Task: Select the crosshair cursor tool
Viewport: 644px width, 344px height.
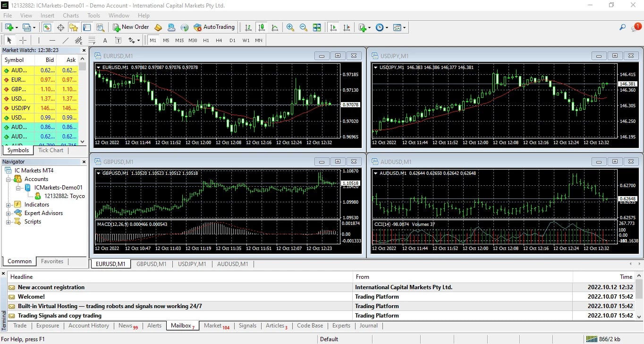Action: click(x=22, y=41)
